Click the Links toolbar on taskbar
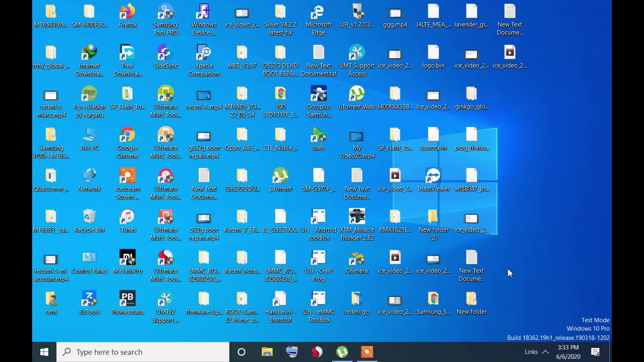The height and width of the screenshot is (362, 644). point(531,352)
